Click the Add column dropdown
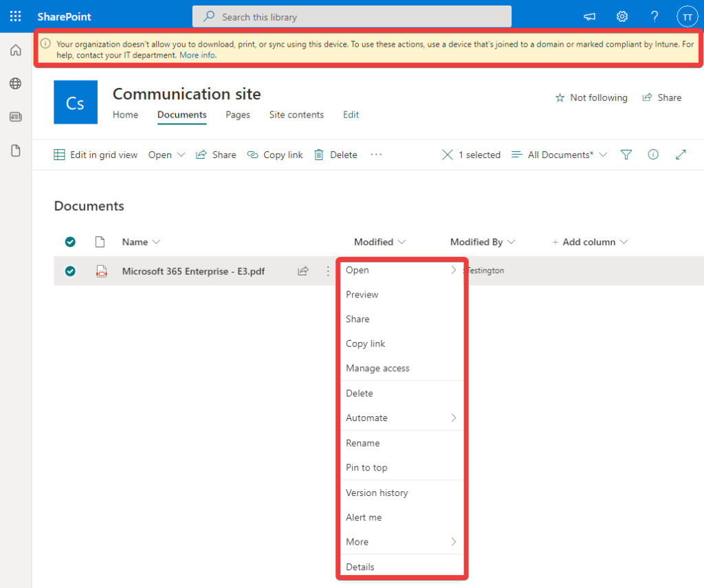 pos(589,242)
